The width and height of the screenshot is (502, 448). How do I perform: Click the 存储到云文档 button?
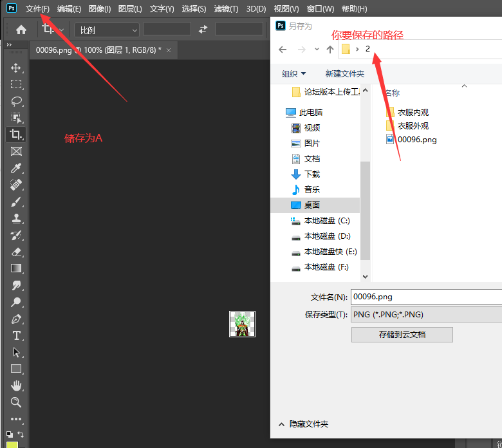click(x=402, y=335)
